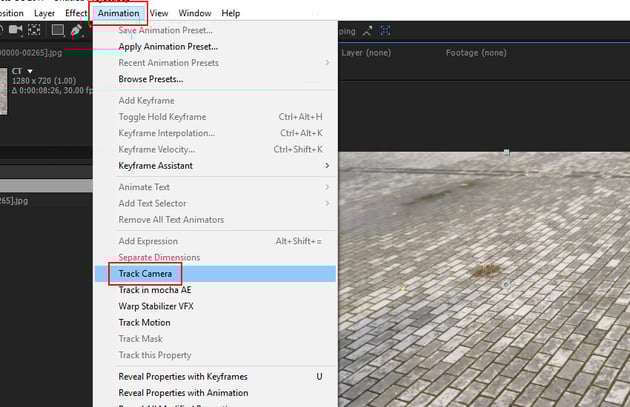Choose Track Motion

(215, 323)
